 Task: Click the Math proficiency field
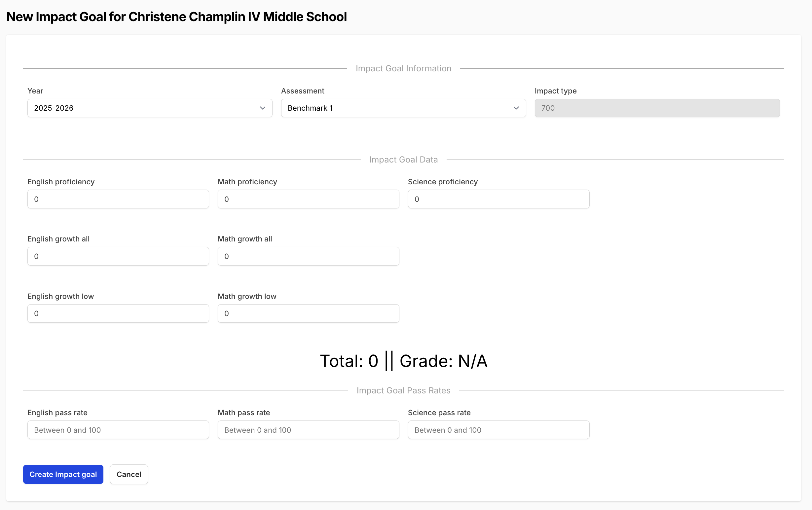(308, 199)
